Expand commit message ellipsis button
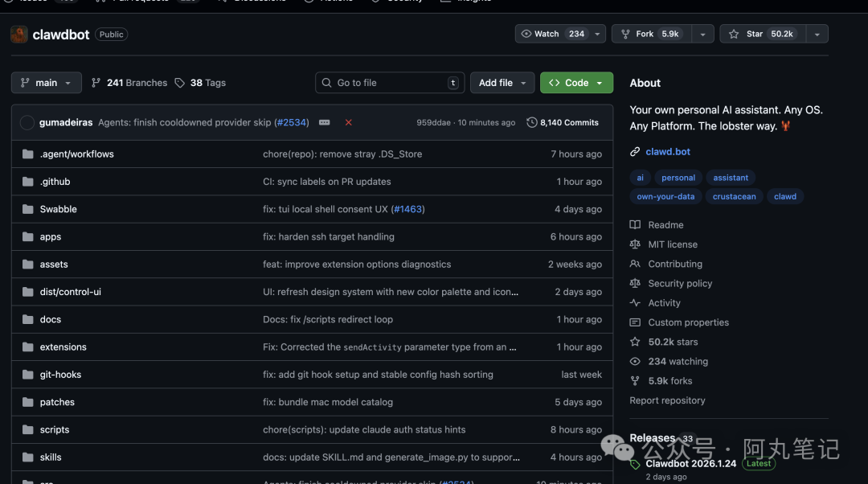Viewport: 868px width, 484px height. 325,122
